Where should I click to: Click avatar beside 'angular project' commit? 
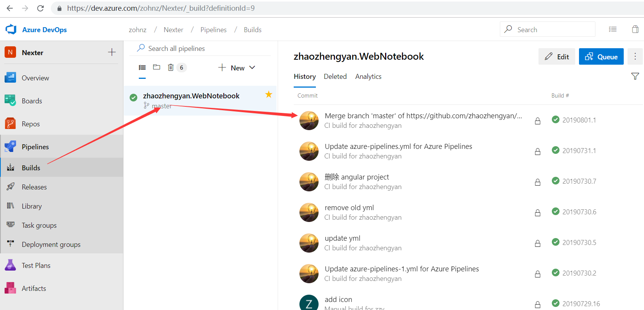pyautogui.click(x=309, y=182)
